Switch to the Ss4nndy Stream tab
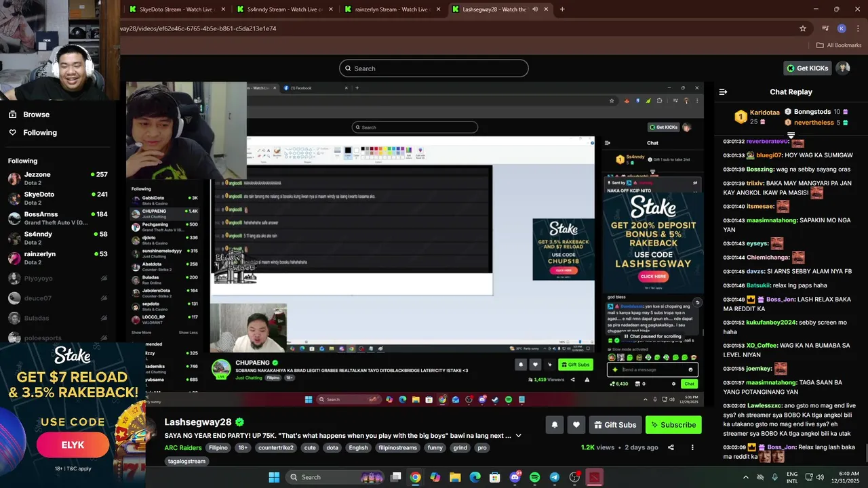This screenshot has width=868, height=488. pos(283,9)
